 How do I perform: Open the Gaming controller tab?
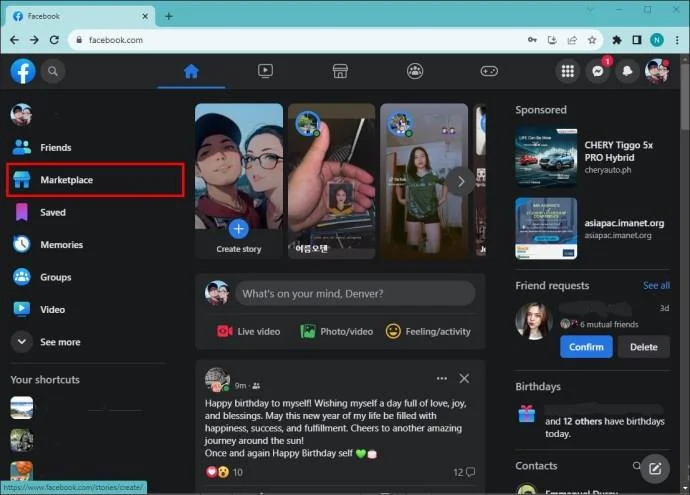[x=489, y=71]
